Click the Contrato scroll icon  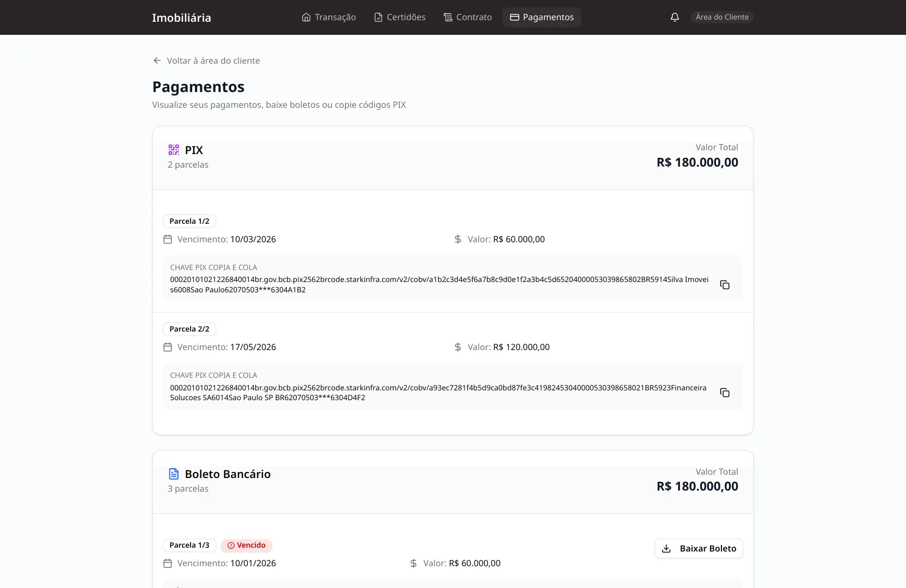point(448,17)
